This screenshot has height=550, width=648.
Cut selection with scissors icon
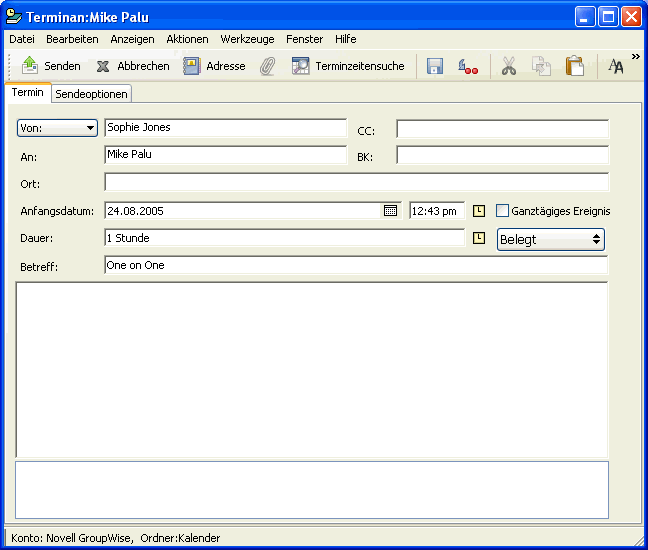click(x=509, y=66)
